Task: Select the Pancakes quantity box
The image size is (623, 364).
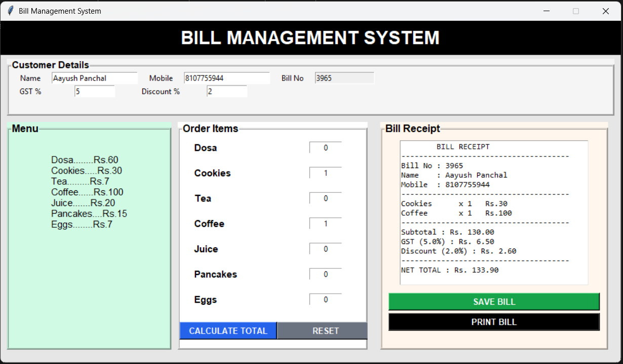Action: click(x=326, y=274)
